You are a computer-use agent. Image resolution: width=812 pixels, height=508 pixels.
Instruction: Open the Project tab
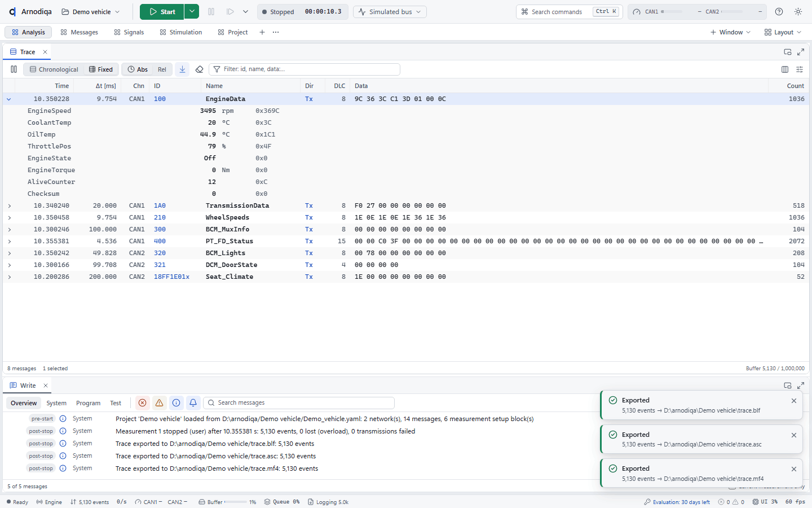(x=233, y=32)
